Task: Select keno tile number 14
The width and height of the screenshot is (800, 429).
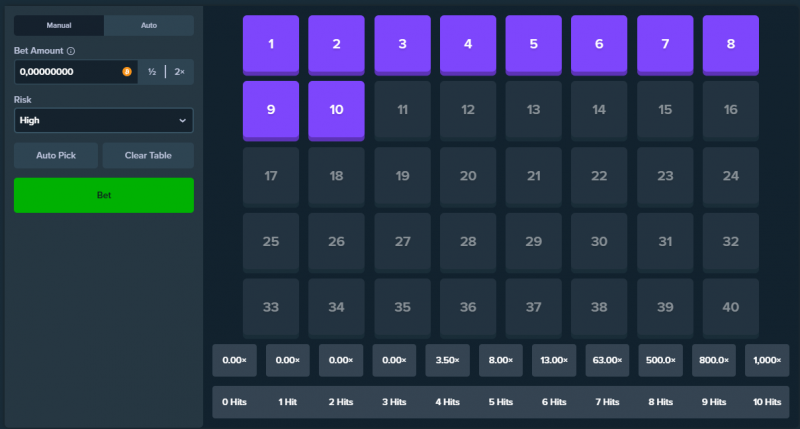Action: point(599,111)
